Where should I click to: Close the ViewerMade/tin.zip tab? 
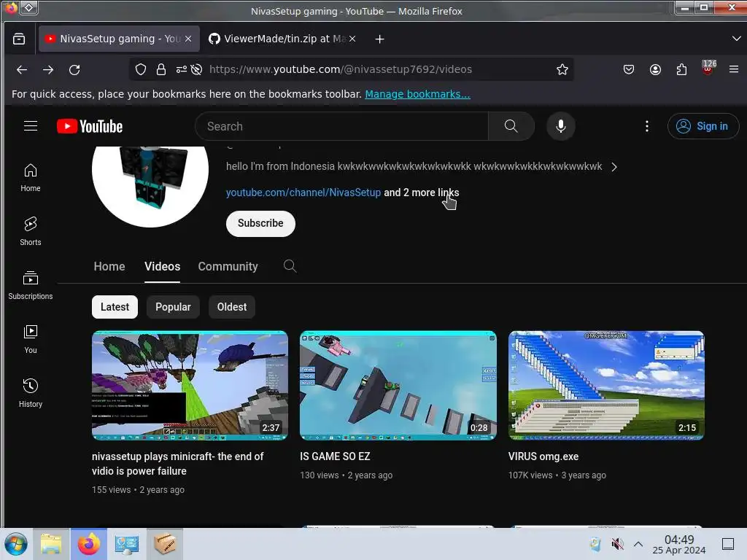[x=352, y=39]
